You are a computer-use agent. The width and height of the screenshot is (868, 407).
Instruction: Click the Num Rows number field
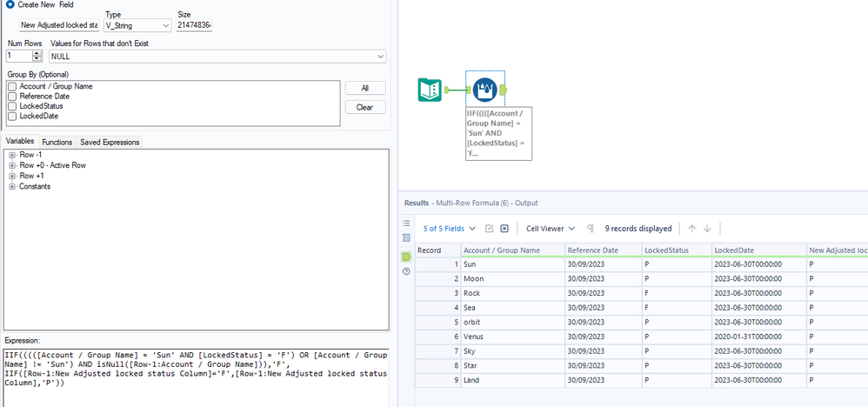click(19, 57)
